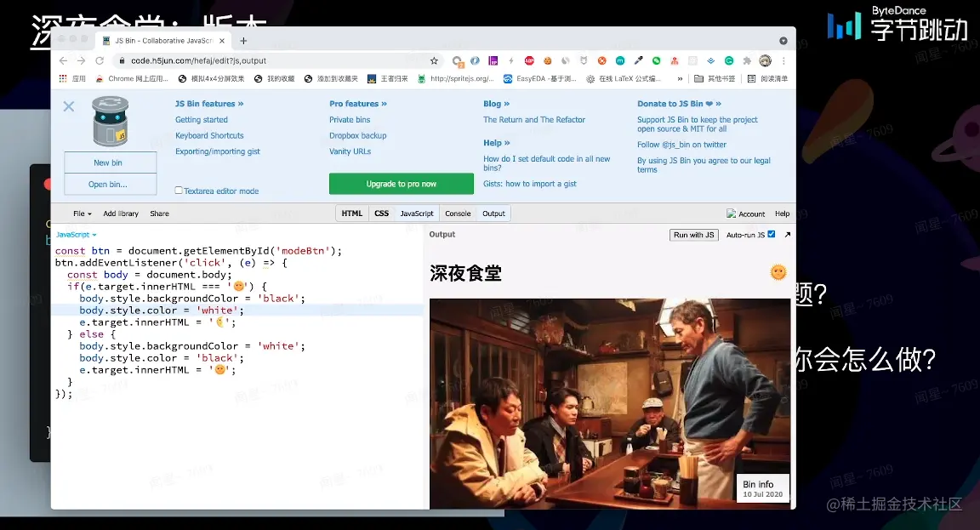Image resolution: width=980 pixels, height=530 pixels.
Task: Click the site lock icon in address bar
Action: pyautogui.click(x=122, y=60)
